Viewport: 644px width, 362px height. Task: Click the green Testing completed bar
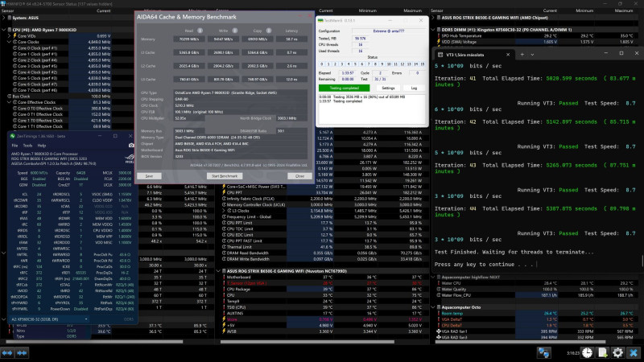[x=345, y=88]
